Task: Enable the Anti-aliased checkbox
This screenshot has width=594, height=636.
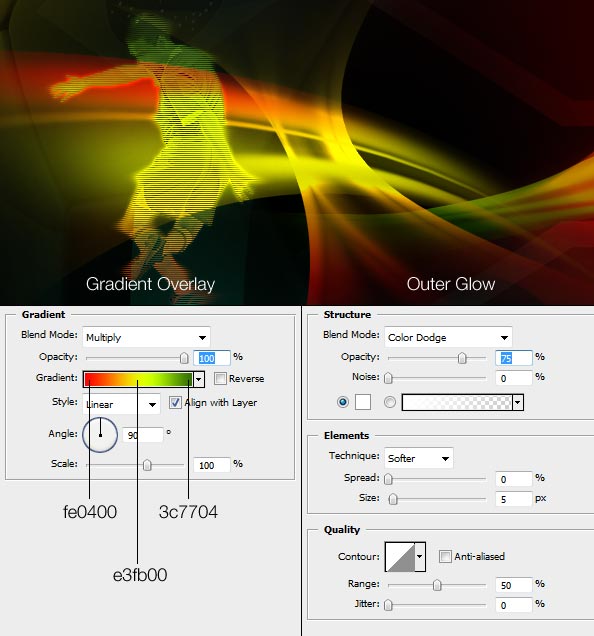Action: click(x=445, y=556)
